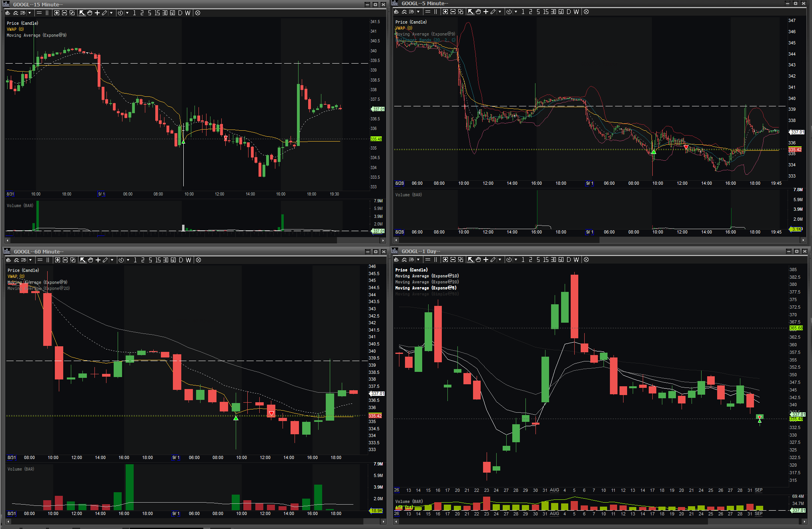Image resolution: width=812 pixels, height=529 pixels.
Task: Add vertical line in 1 Day chart toolbar
Action: [x=436, y=260]
